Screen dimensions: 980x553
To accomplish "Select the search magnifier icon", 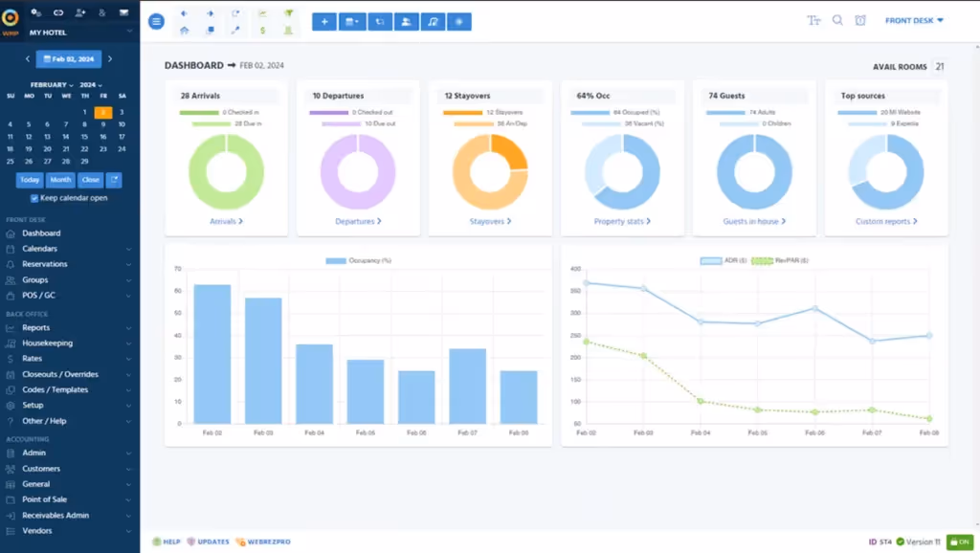I will click(x=838, y=20).
